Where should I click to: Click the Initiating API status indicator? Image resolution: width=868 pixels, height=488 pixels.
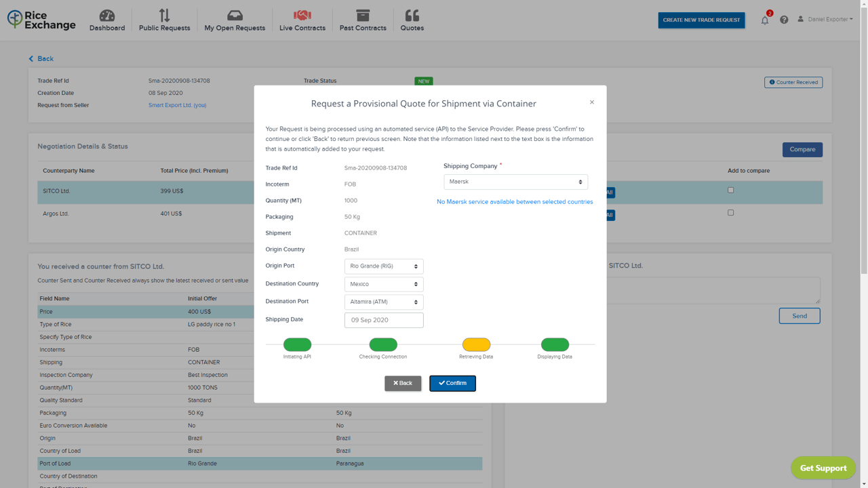click(x=297, y=344)
